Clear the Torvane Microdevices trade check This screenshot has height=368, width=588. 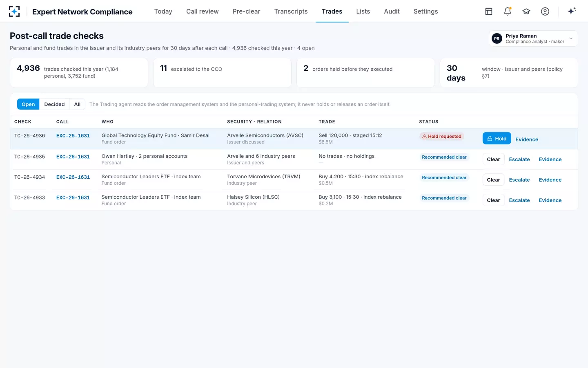(493, 180)
